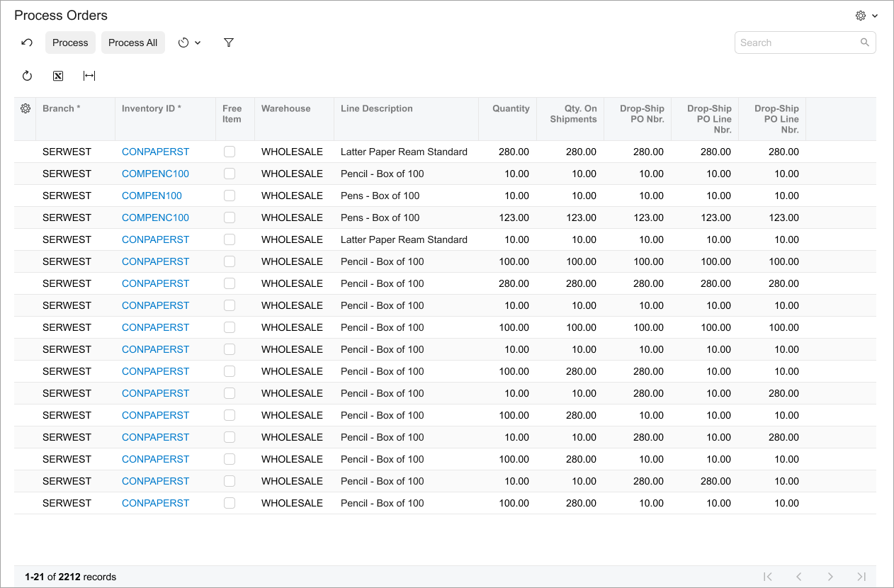Viewport: 894px width, 588px height.
Task: Open the grid column configuration gear
Action: click(x=26, y=108)
